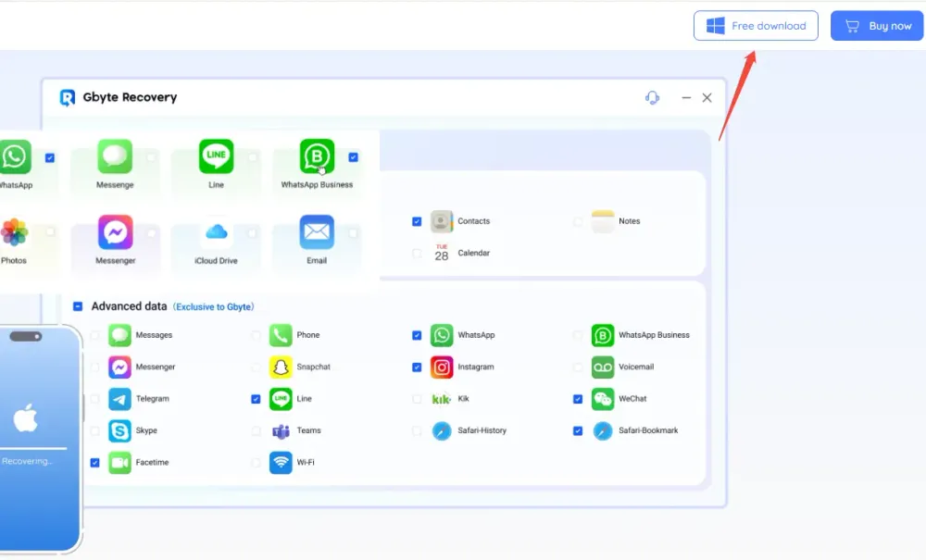Check the iCloud Drive tile checkbox
The image size is (926, 560).
coord(252,232)
